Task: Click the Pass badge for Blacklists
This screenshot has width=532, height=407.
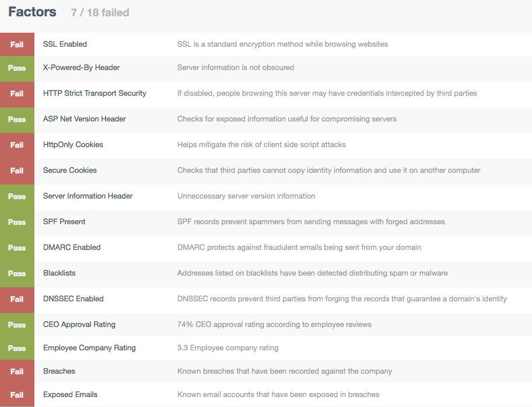Action: 17,273
